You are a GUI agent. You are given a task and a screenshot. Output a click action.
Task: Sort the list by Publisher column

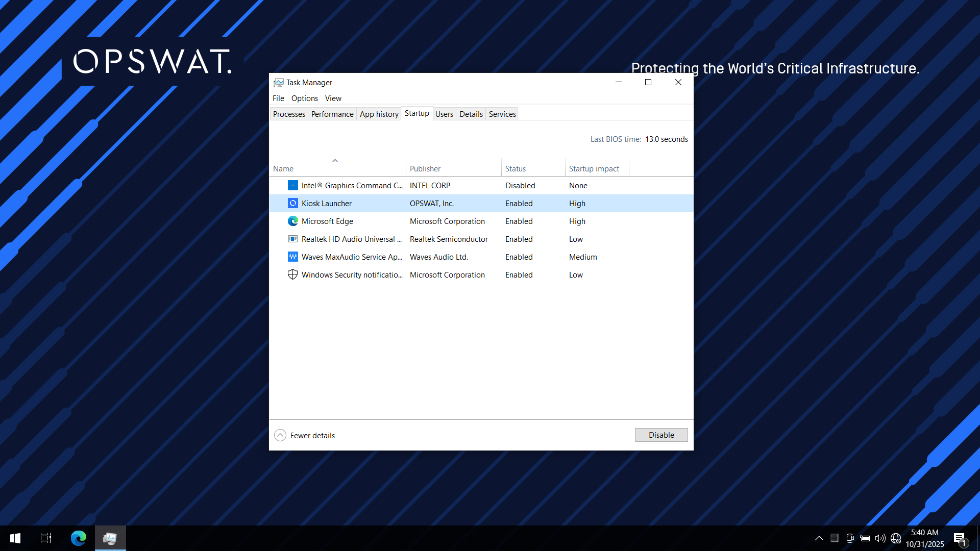pyautogui.click(x=454, y=168)
